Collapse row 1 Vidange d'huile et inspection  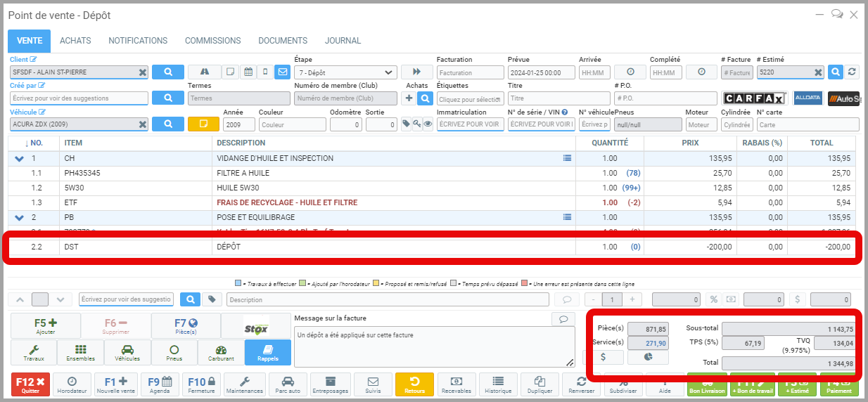(x=19, y=159)
